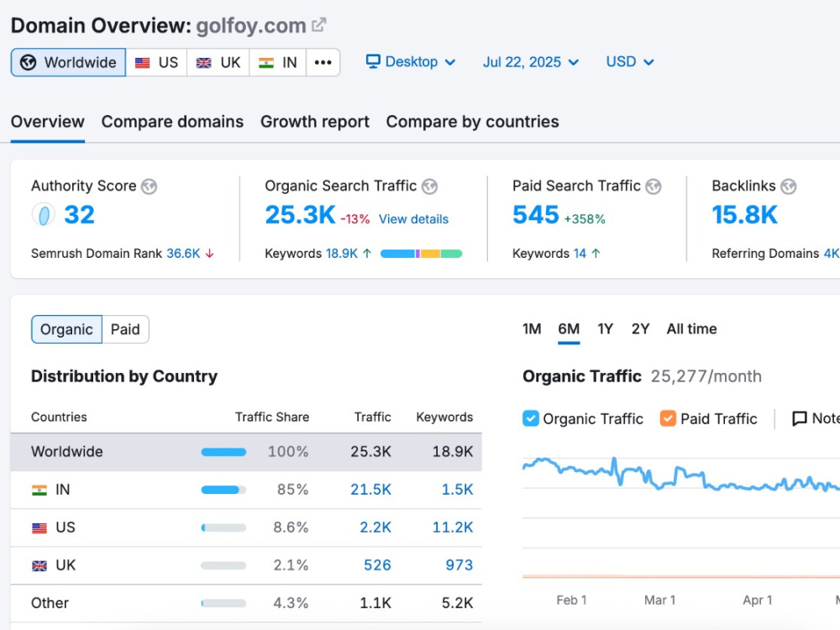
Task: Open UK keywords value 973
Action: pos(459,565)
